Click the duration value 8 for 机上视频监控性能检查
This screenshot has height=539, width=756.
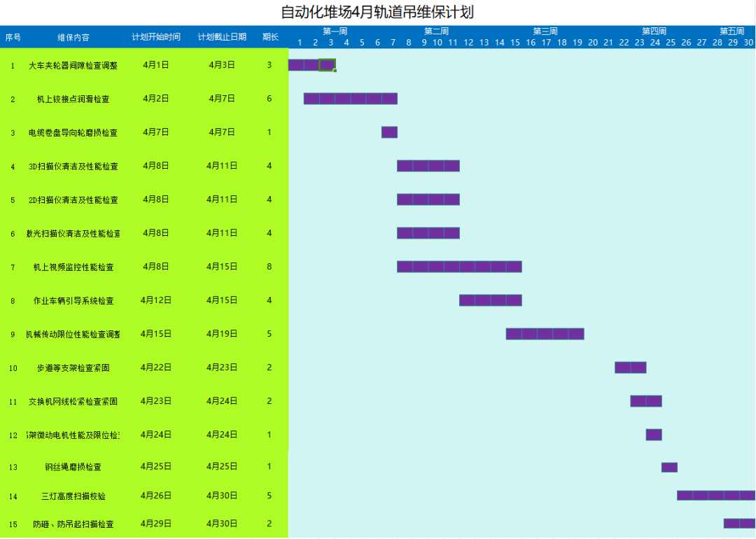[x=269, y=267]
